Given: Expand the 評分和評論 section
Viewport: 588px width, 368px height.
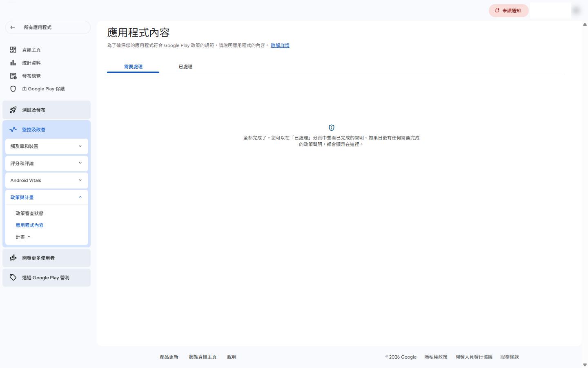Looking at the screenshot, I should point(47,164).
